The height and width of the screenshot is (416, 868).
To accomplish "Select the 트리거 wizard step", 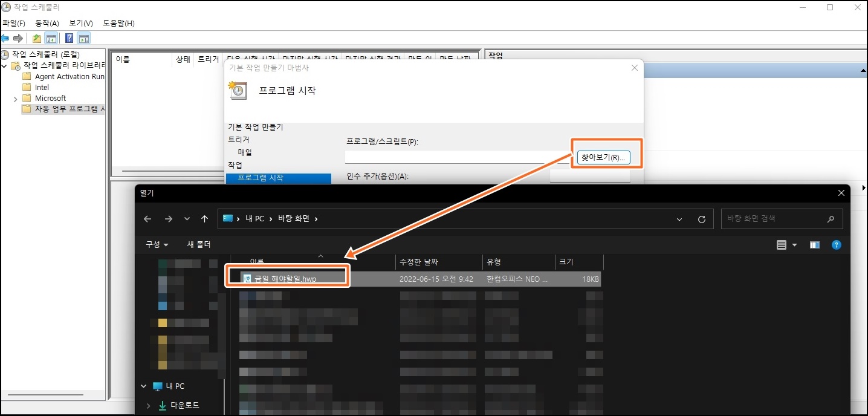I will tap(238, 140).
